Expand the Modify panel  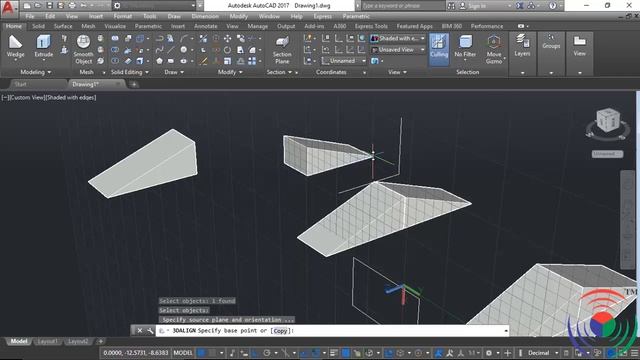click(x=230, y=72)
